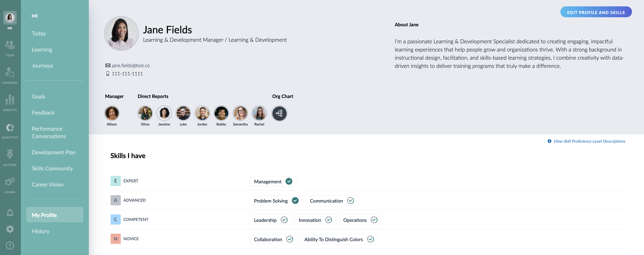Toggle the Collaboration skill validation check
This screenshot has height=255, width=644.
point(290,239)
